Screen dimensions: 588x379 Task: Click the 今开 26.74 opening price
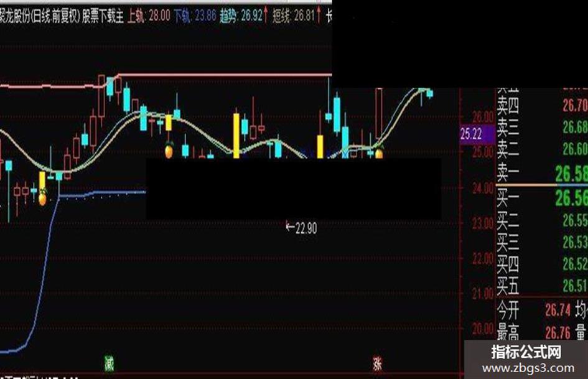tap(534, 310)
